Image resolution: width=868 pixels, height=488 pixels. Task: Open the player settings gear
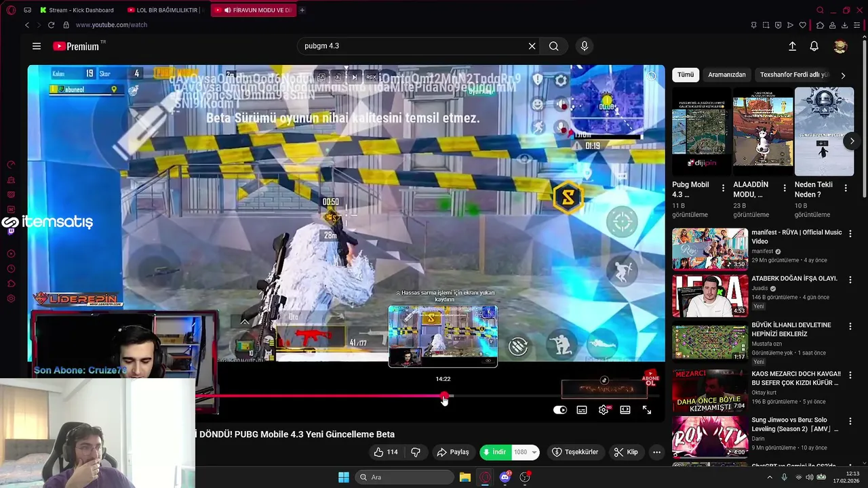(604, 410)
